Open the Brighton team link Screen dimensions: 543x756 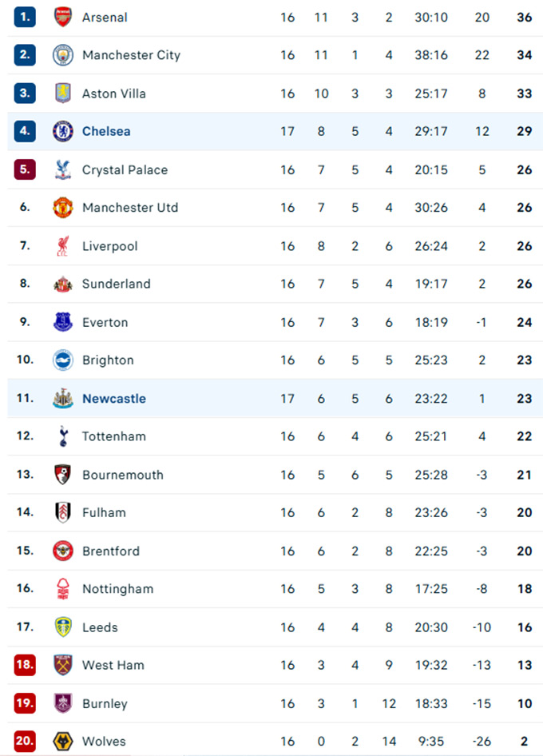coord(108,360)
